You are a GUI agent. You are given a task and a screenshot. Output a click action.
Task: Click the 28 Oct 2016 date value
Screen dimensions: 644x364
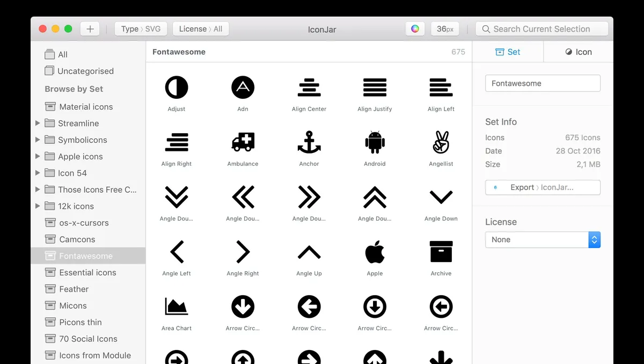click(578, 151)
